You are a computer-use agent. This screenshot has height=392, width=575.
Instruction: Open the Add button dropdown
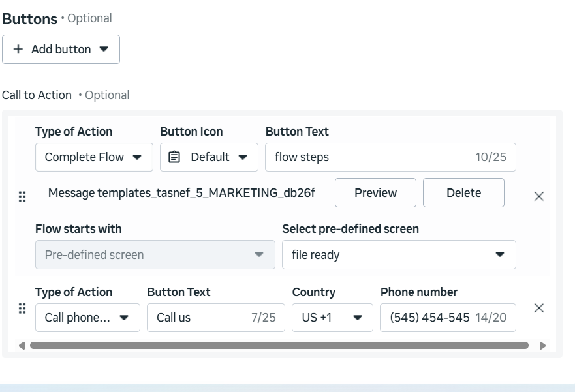(61, 50)
